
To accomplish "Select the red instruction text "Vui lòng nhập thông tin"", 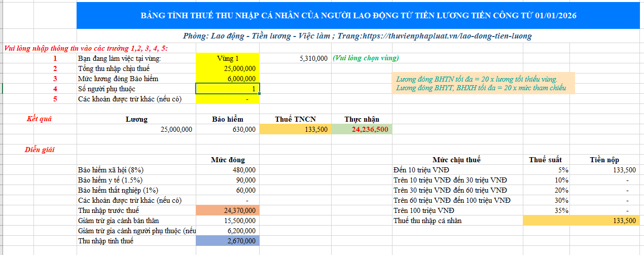I will (x=86, y=48).
